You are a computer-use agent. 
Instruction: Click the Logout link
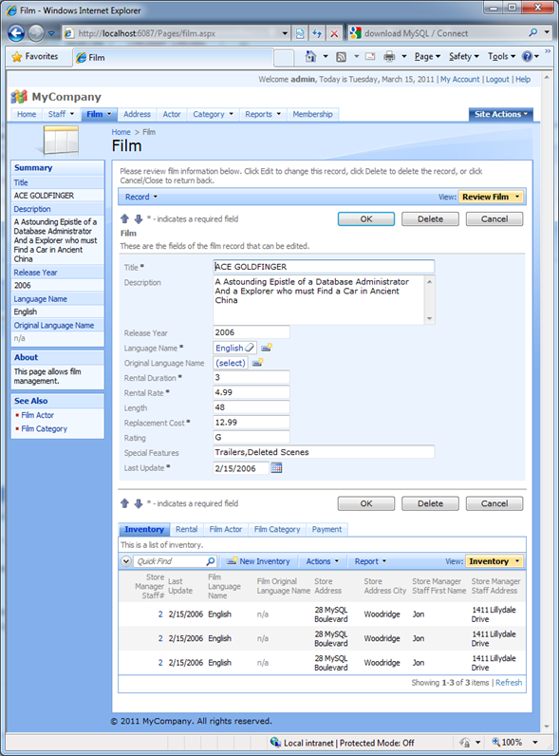pyautogui.click(x=496, y=79)
